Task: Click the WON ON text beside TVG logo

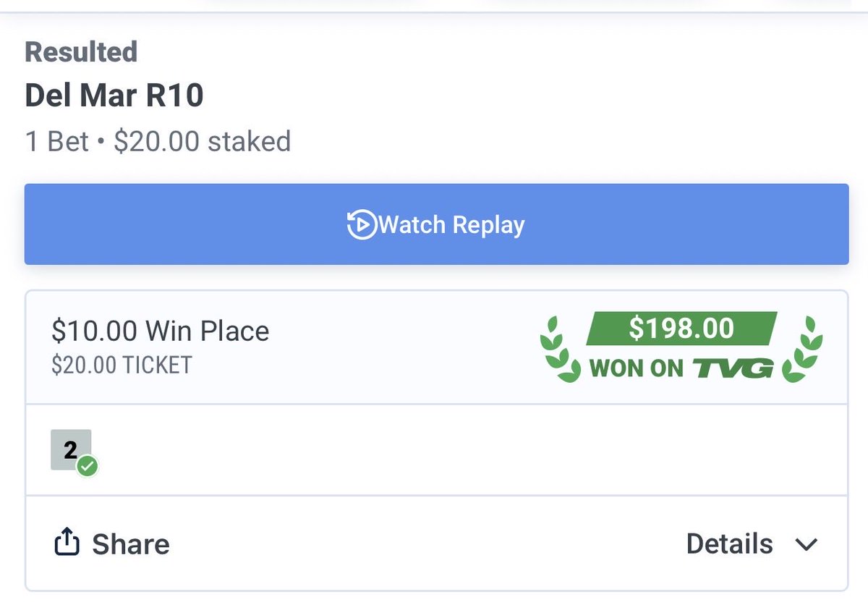Action: (x=637, y=369)
